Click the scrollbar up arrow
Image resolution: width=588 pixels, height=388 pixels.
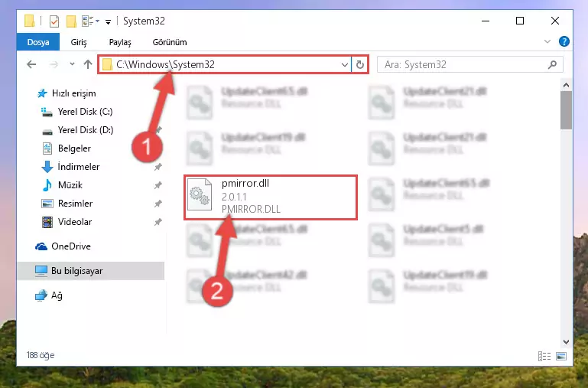(x=566, y=85)
